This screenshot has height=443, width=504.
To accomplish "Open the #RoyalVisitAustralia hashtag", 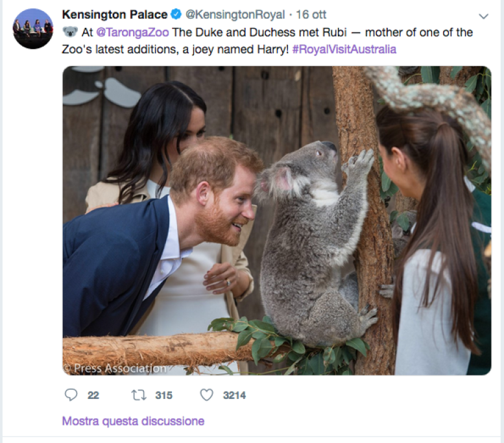I will coord(344,49).
